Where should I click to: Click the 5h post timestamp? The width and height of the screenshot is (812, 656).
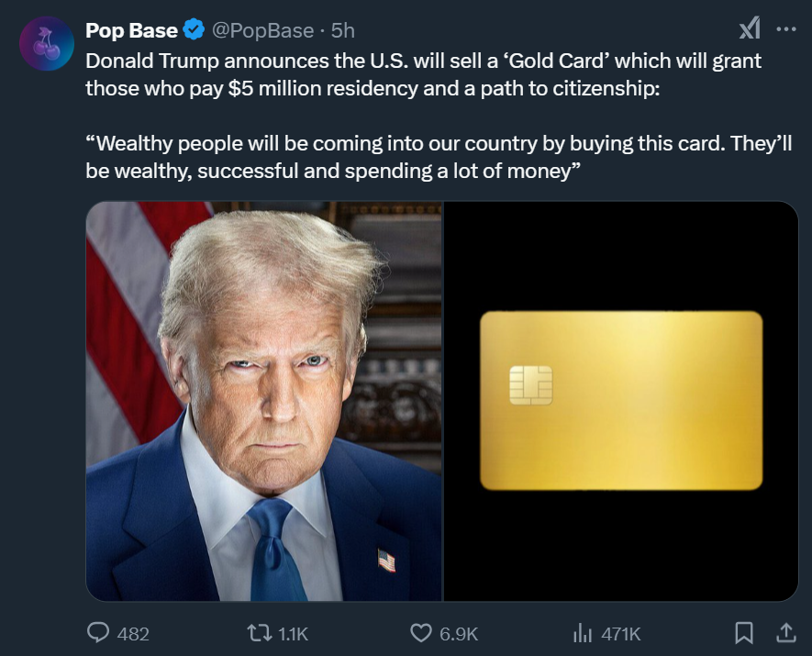click(x=343, y=30)
